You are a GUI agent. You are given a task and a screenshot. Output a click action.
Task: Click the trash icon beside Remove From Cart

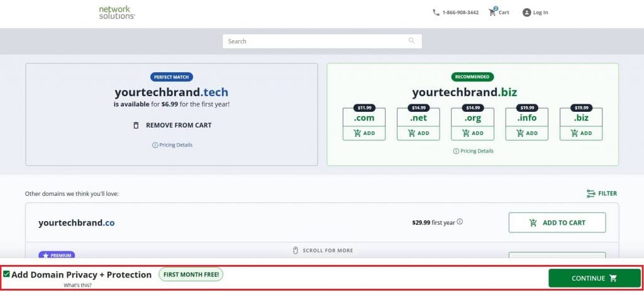coord(136,125)
